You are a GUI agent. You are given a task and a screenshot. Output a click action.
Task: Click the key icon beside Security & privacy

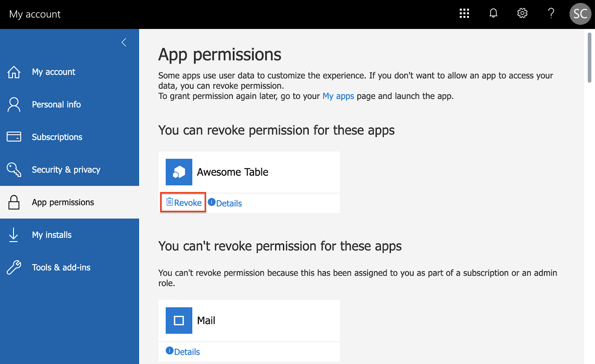click(14, 169)
